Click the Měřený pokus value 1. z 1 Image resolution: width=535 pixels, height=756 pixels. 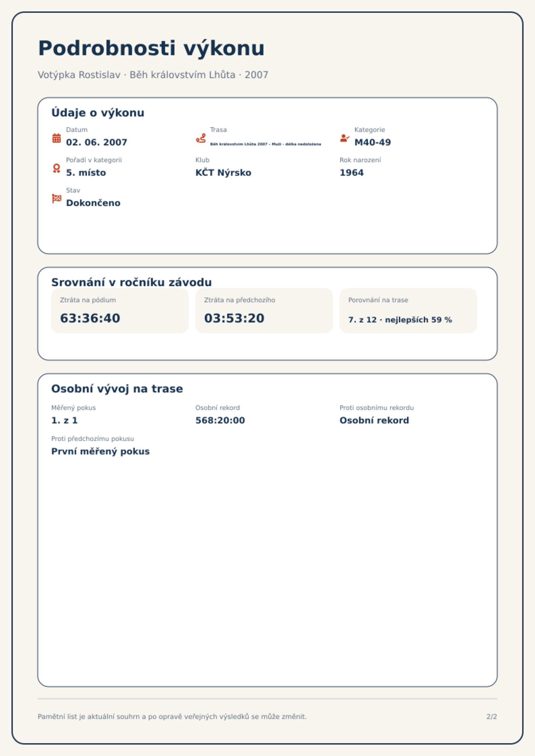point(64,420)
